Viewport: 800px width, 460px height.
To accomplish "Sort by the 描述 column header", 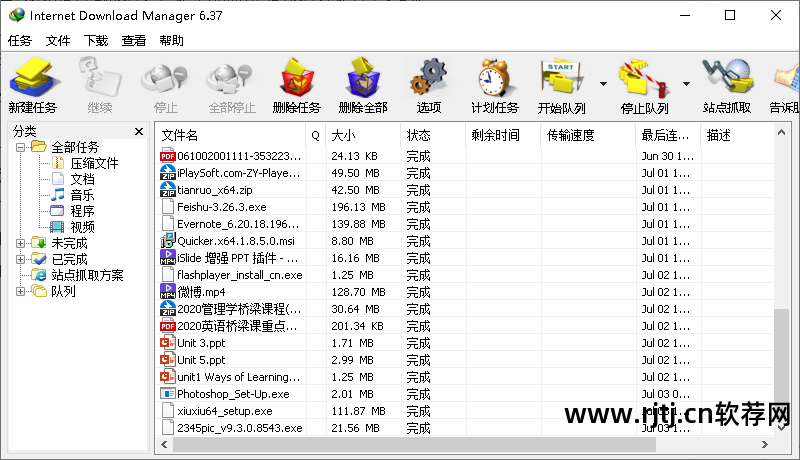I will [737, 135].
